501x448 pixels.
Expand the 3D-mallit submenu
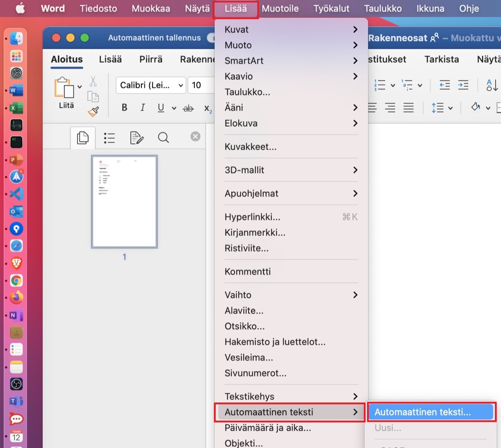click(x=291, y=170)
